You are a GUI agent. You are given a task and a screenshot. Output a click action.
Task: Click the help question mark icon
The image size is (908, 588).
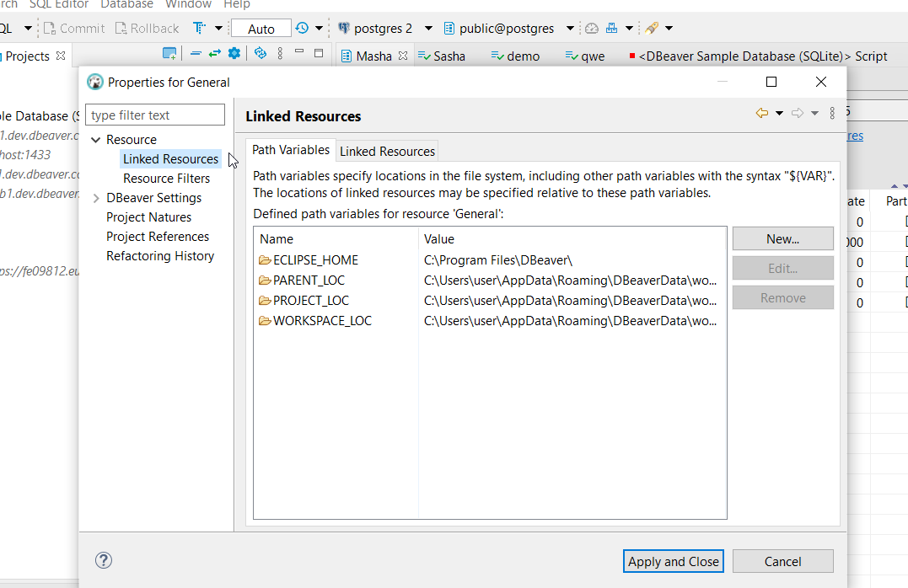point(103,560)
